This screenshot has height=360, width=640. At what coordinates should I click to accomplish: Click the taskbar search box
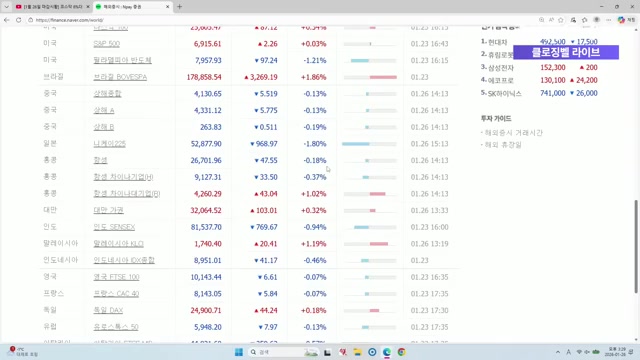283,352
